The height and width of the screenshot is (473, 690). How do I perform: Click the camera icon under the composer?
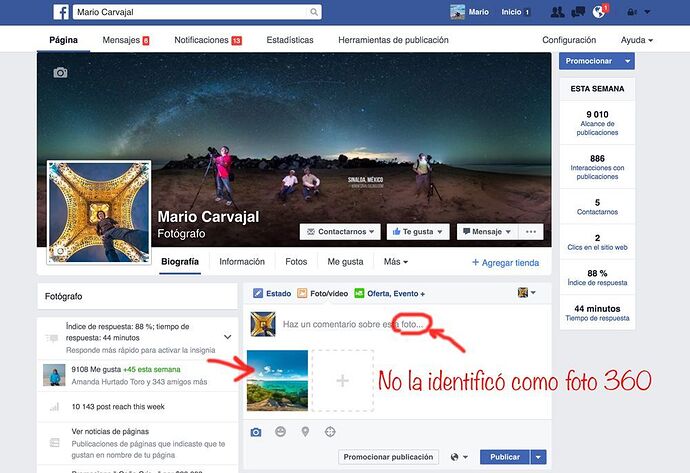(256, 432)
